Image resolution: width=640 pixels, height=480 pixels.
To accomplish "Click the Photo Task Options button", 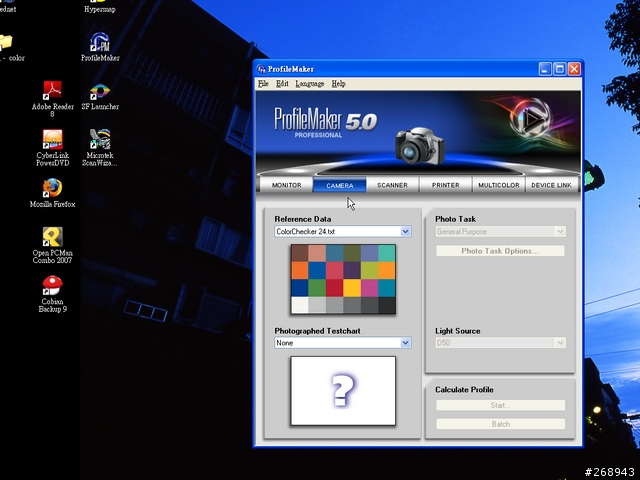I will (x=500, y=251).
